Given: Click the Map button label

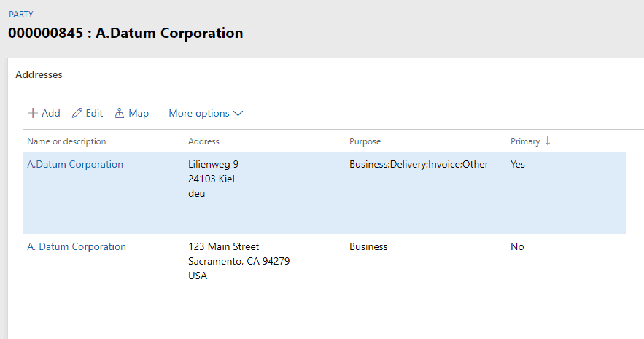Looking at the screenshot, I should pos(139,113).
